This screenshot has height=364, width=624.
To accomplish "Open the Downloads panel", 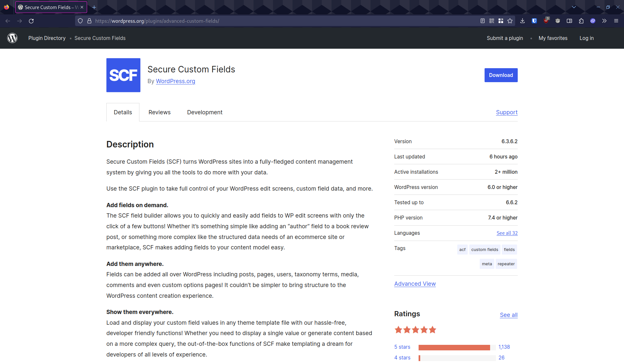I will (x=522, y=21).
